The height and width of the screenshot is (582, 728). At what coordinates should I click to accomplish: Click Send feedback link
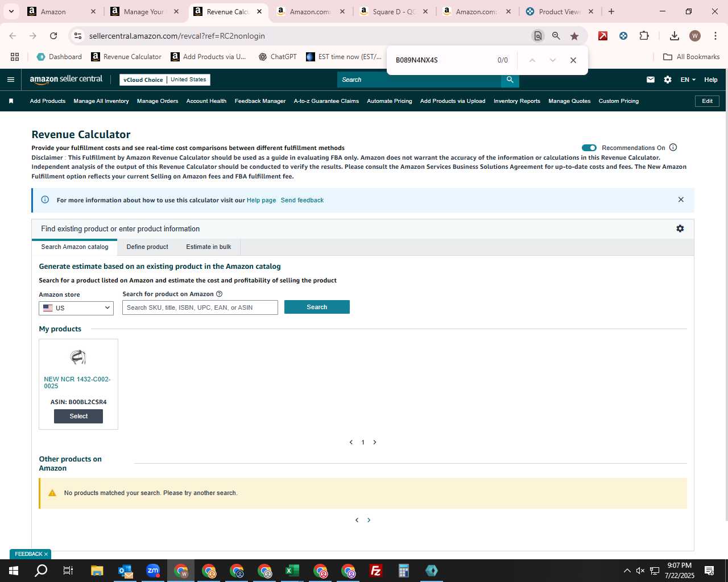click(x=302, y=200)
